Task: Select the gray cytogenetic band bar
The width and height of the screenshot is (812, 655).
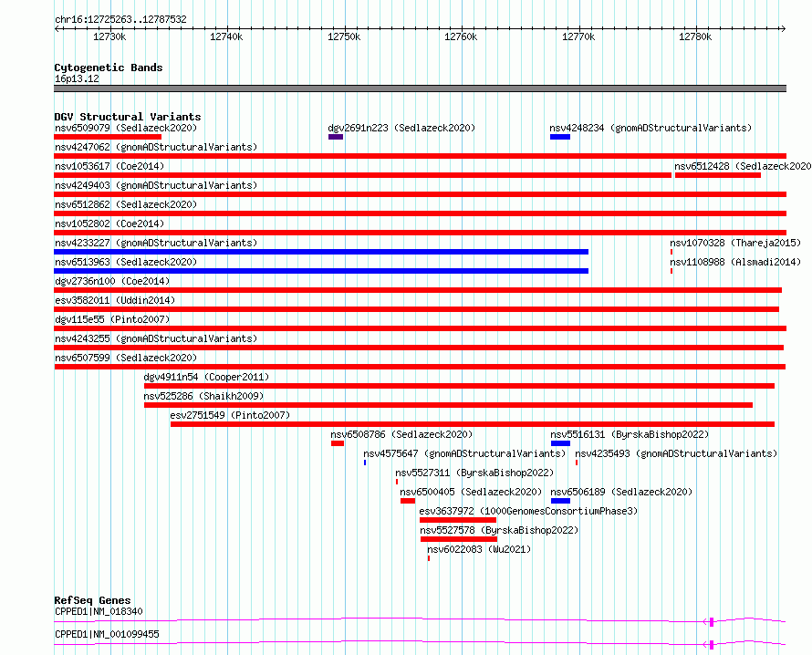Action: click(420, 88)
